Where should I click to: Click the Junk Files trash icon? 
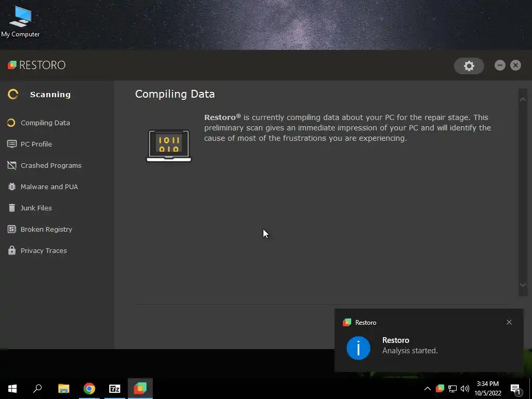pos(11,208)
